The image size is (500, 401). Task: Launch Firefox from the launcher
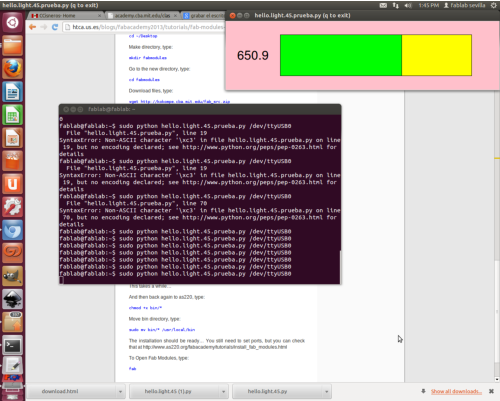(x=12, y=69)
